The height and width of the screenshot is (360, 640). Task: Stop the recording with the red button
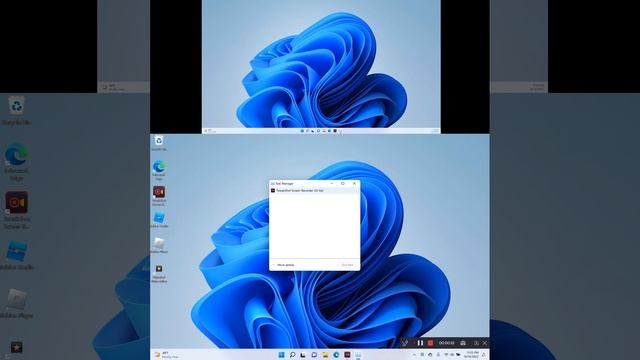(430, 343)
